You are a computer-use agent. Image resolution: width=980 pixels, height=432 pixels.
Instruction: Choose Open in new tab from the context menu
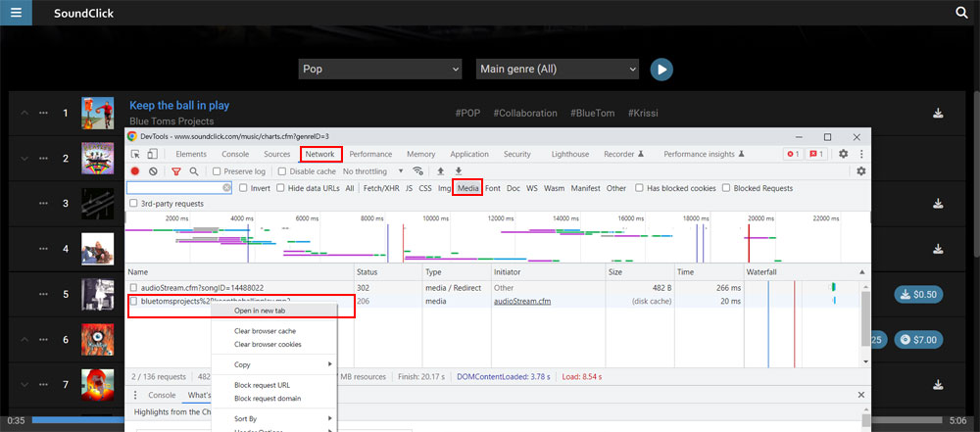pos(275,311)
